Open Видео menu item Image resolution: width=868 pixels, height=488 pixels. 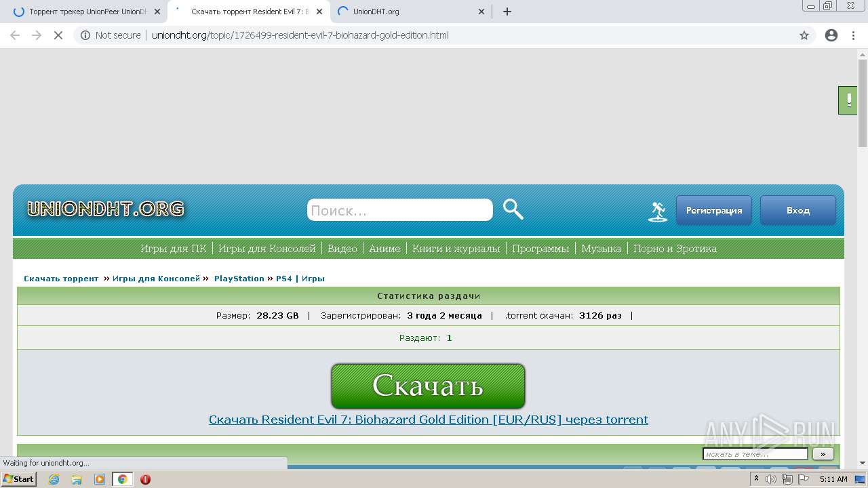[x=342, y=249]
